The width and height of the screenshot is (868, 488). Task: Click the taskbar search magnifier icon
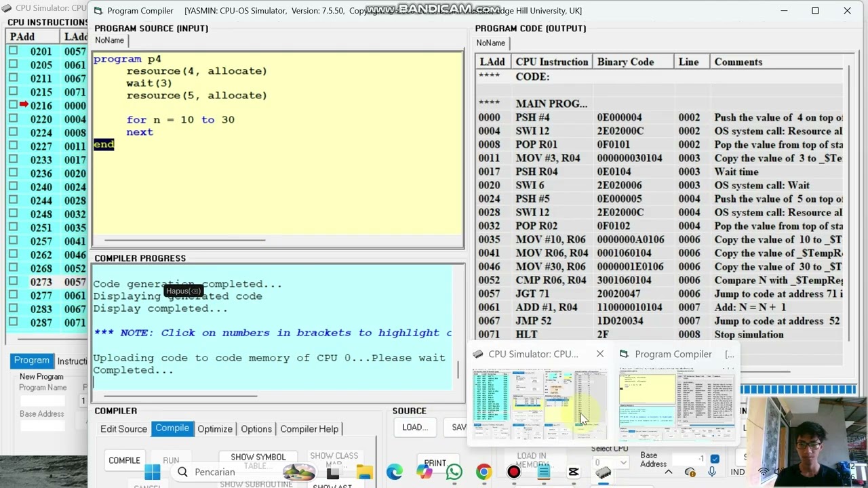click(182, 472)
